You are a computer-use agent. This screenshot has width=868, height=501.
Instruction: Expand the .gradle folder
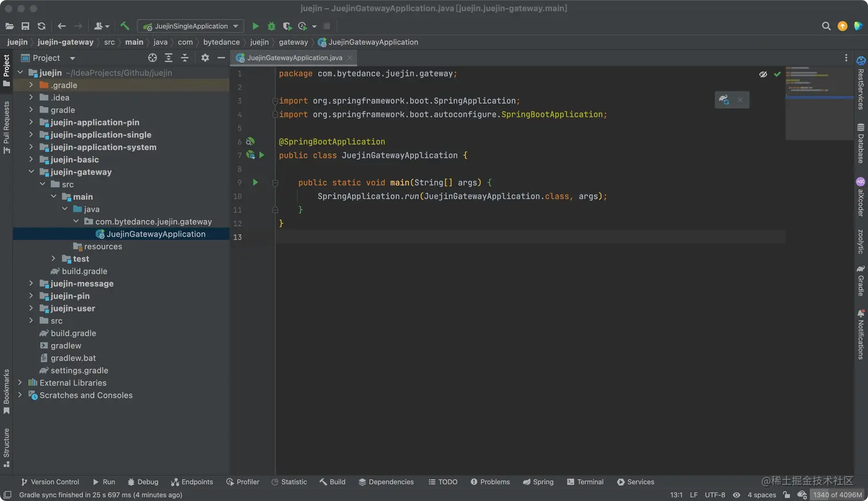32,85
